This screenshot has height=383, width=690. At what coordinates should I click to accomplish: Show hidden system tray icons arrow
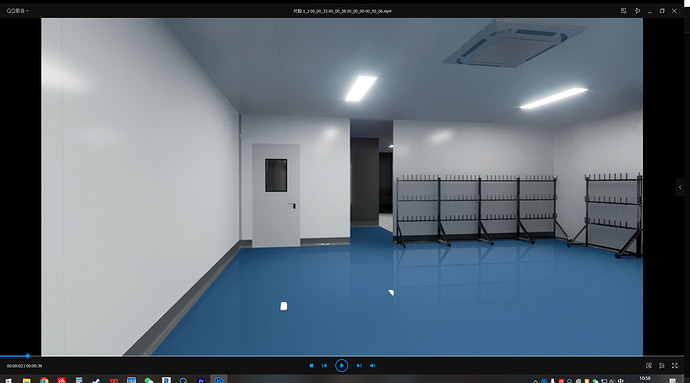point(536,381)
